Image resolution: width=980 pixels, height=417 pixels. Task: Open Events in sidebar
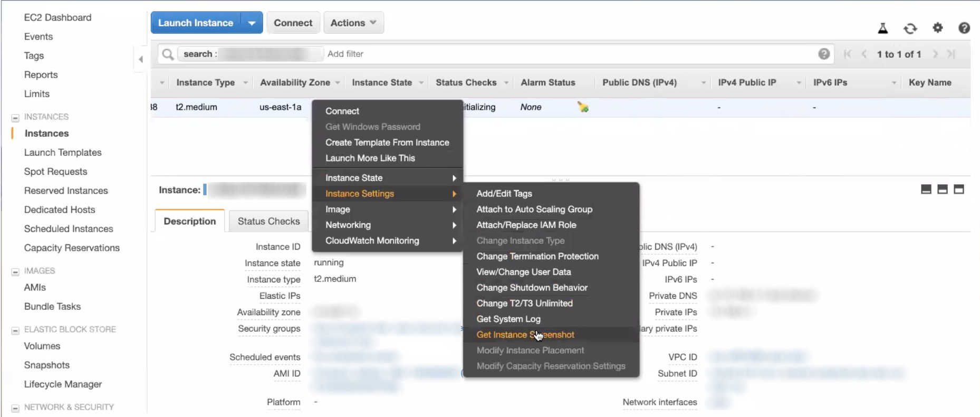pyautogui.click(x=39, y=36)
